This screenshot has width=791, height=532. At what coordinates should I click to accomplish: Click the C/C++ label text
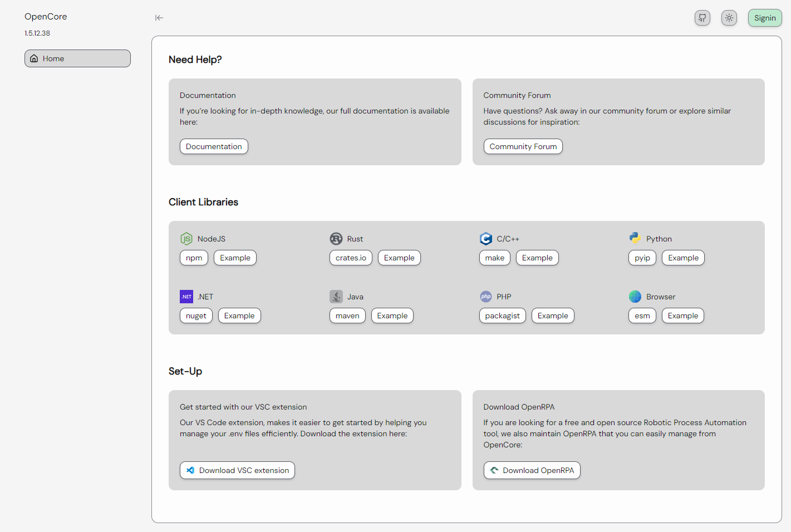[x=508, y=239]
